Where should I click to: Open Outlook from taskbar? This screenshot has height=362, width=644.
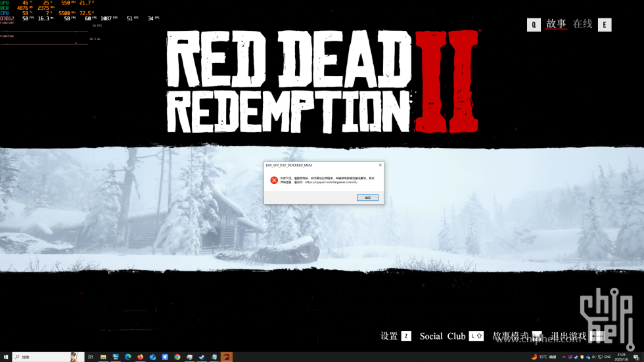coord(152,357)
